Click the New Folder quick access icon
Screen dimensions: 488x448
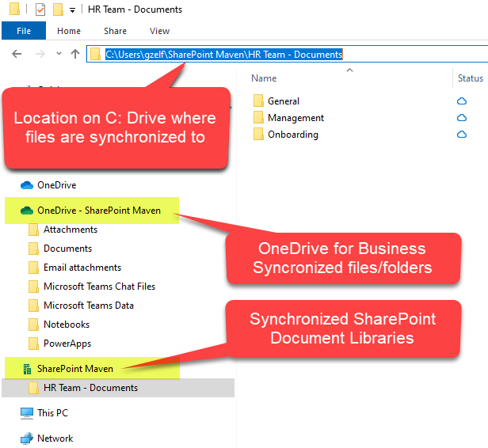tap(58, 9)
